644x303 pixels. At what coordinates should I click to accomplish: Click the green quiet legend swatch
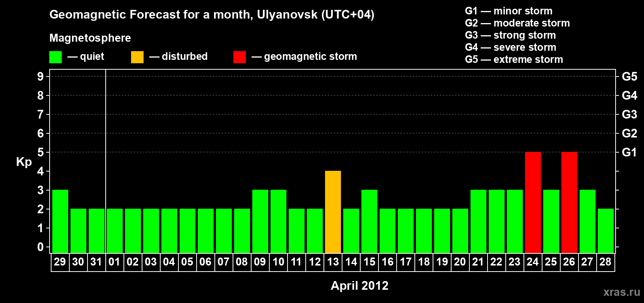point(55,57)
